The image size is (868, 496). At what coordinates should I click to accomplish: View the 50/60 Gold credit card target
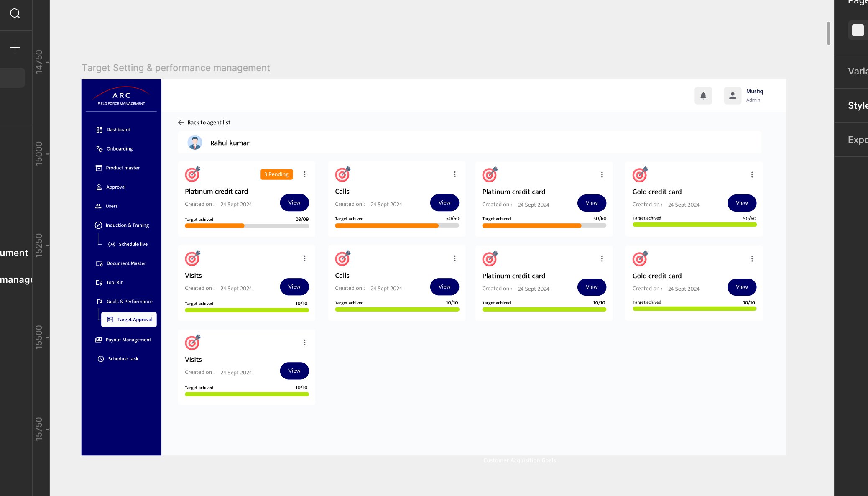[742, 203]
